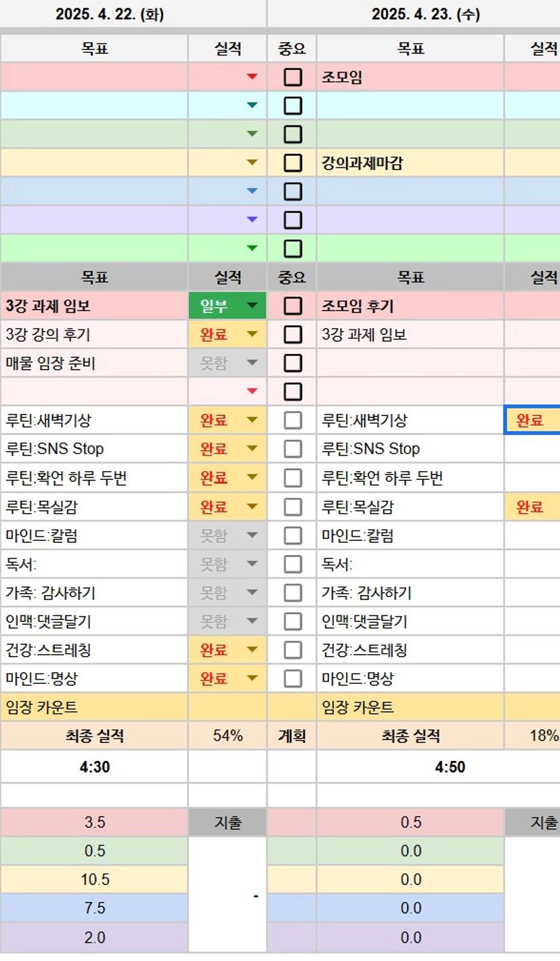Toggle the checkbox in the 조모임 후기 row
This screenshot has height=961, width=560.
pyautogui.click(x=293, y=306)
